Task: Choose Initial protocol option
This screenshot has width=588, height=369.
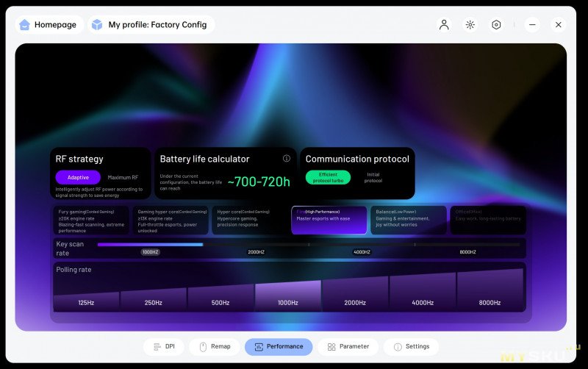Action: (x=373, y=177)
